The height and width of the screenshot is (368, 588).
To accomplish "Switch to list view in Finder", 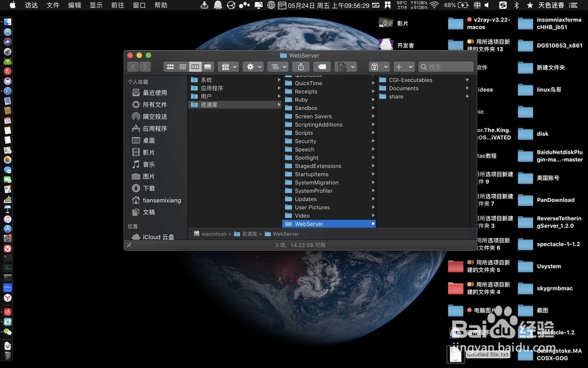I will coord(182,67).
